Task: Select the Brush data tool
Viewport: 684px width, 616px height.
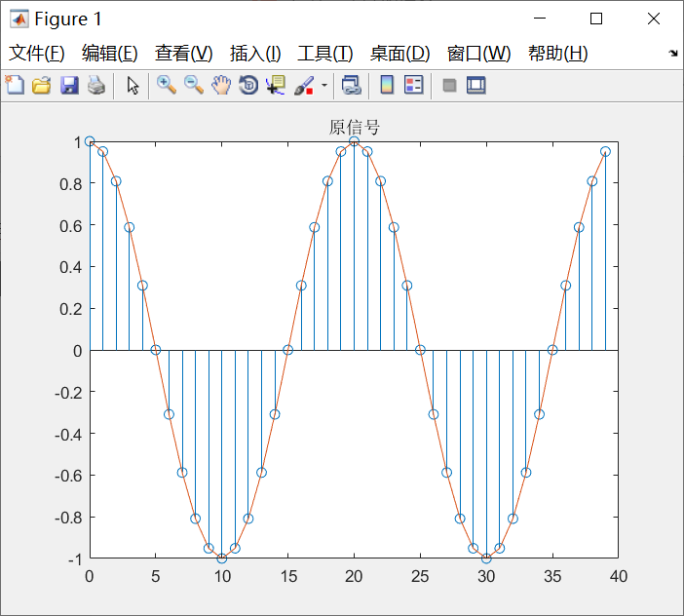Action: click(x=304, y=85)
